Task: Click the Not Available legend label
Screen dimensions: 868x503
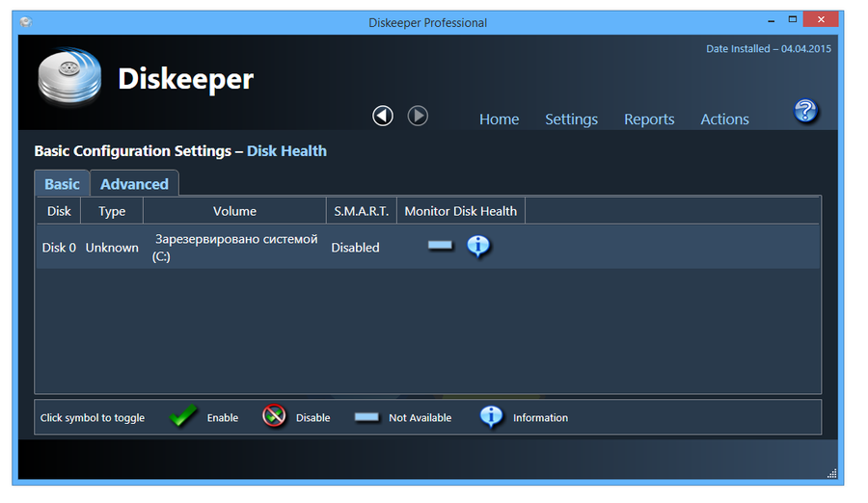Action: 420,418
